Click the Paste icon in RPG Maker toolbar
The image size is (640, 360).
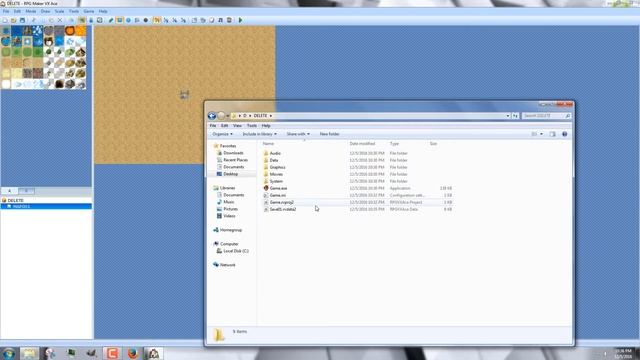click(51, 20)
